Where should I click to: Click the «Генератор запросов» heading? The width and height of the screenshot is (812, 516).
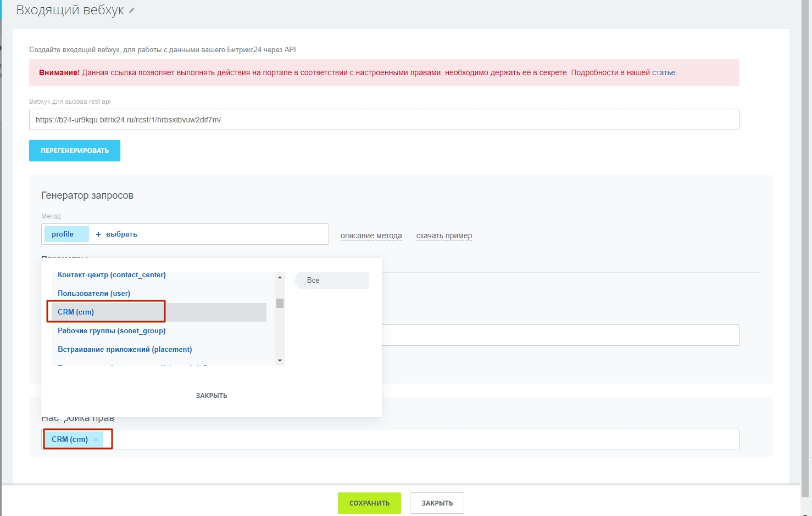click(87, 195)
